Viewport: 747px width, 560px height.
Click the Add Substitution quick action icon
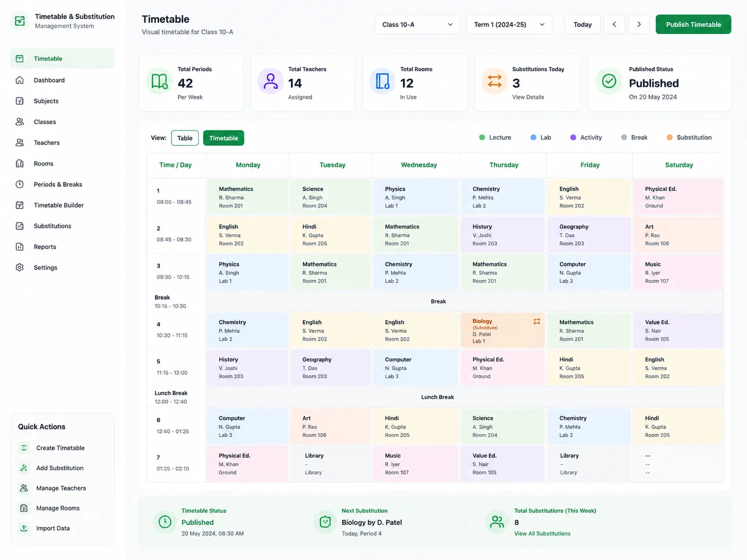point(24,468)
